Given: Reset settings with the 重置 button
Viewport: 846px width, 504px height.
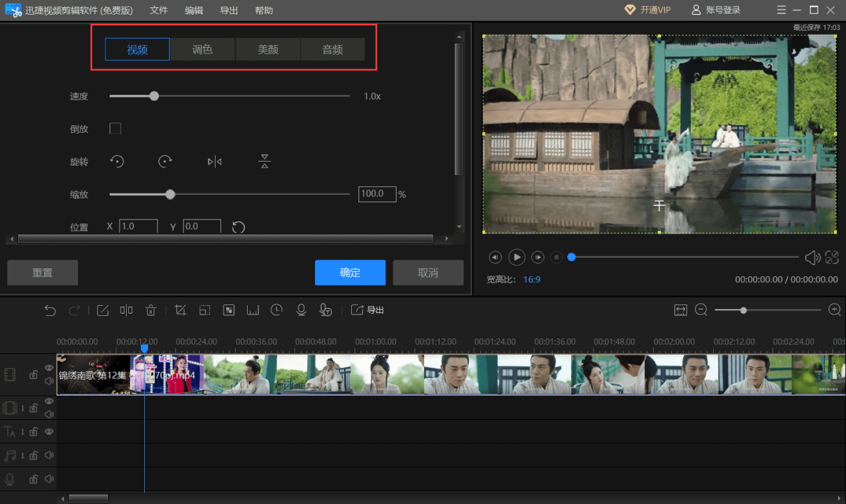Looking at the screenshot, I should (x=43, y=272).
